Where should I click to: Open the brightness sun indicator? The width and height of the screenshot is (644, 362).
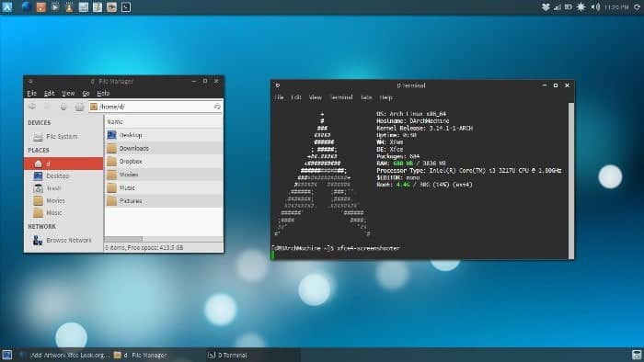[581, 7]
